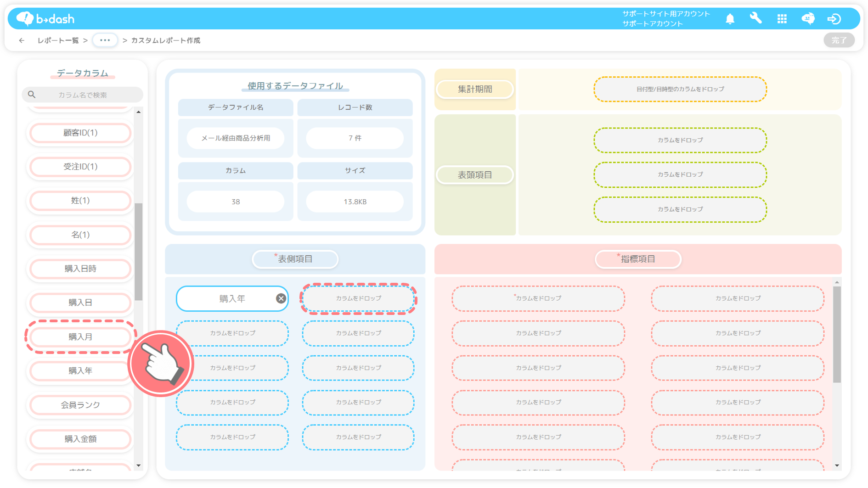Click the highlighted 表側項目 drop slot
The width and height of the screenshot is (868, 488).
pos(358,298)
